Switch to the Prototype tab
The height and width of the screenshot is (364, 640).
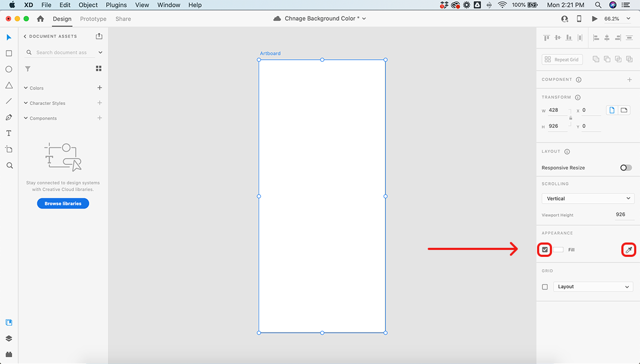pos(93,19)
